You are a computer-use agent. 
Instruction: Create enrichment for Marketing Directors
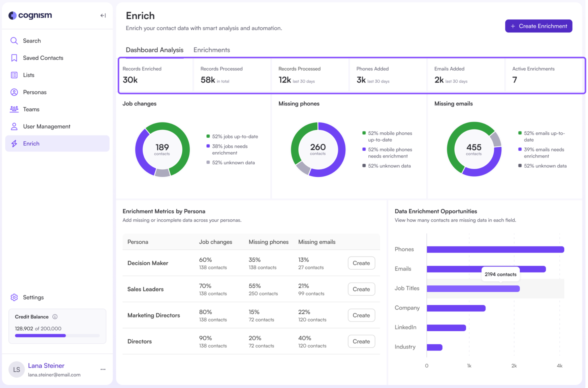361,315
